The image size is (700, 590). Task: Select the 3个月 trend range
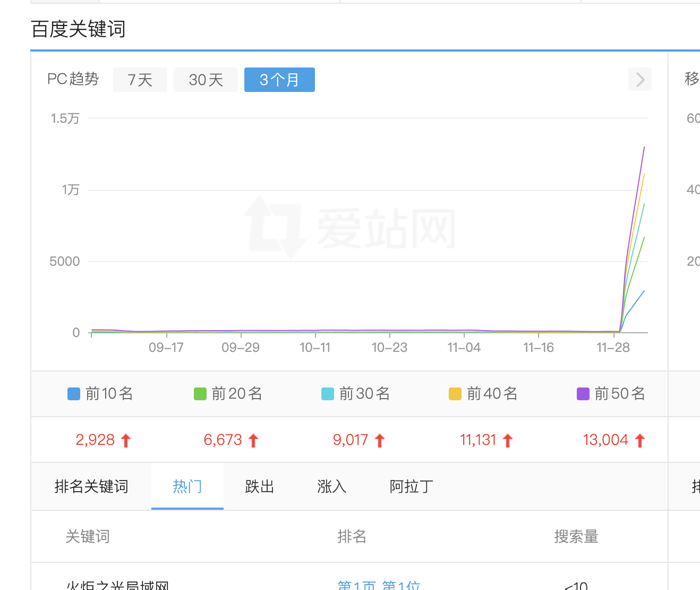279,80
